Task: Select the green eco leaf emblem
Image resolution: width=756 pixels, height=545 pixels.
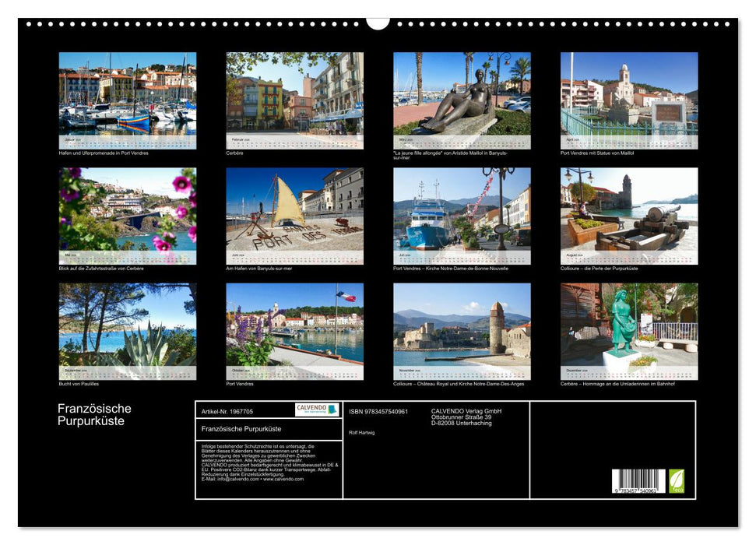Action: coord(676,480)
